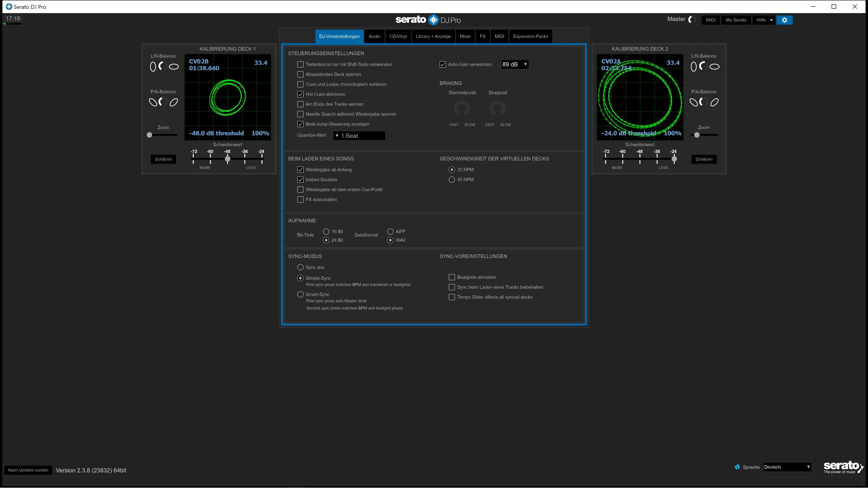Select the 45 RPM option

point(452,180)
